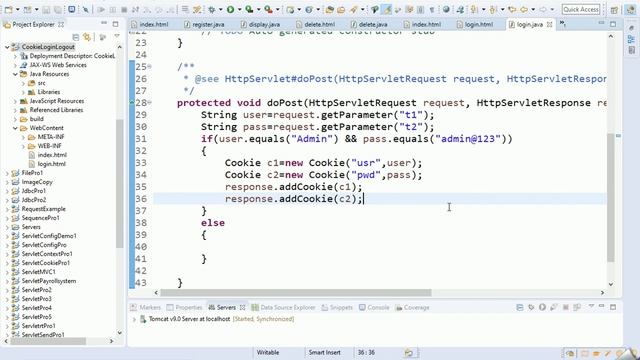Click the Open Type folder icon
The width and height of the screenshot is (640, 360).
click(x=330, y=9)
